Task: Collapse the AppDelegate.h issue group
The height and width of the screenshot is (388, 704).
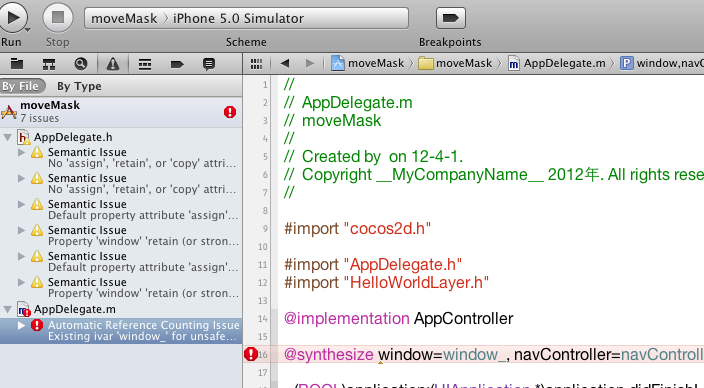Action: pos(8,137)
